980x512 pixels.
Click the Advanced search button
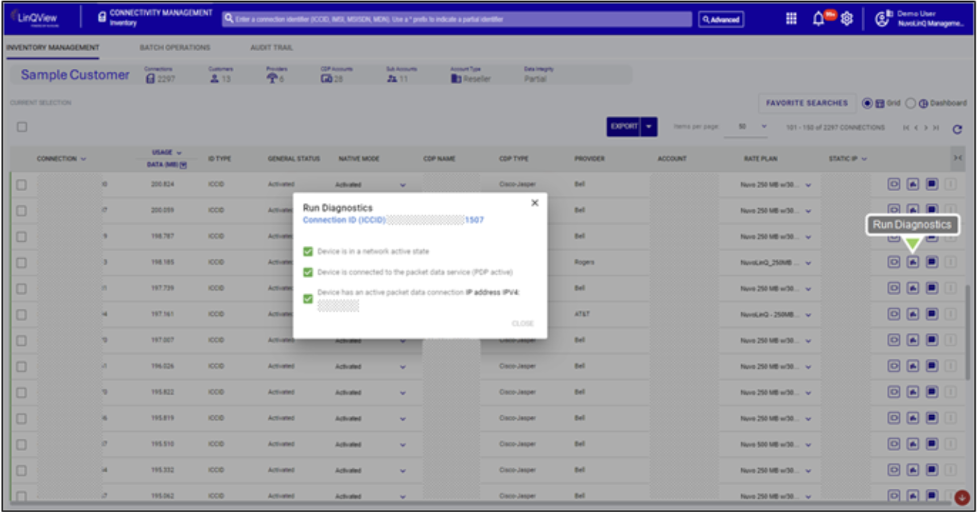pos(721,19)
